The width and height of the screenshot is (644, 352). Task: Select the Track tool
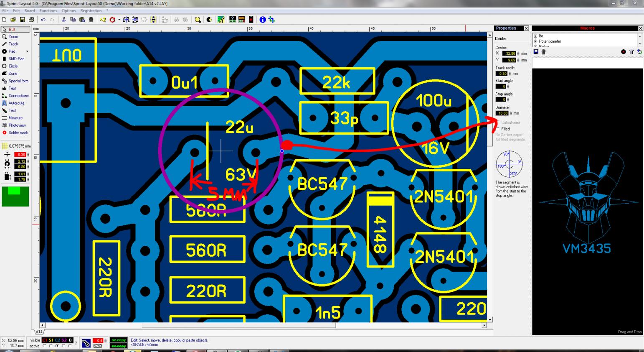pos(13,44)
